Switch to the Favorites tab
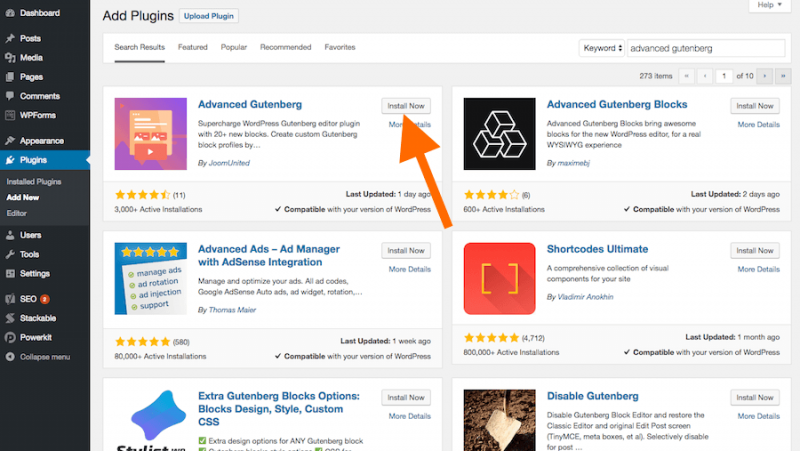Screen dimensions: 800x451 (x=340, y=47)
